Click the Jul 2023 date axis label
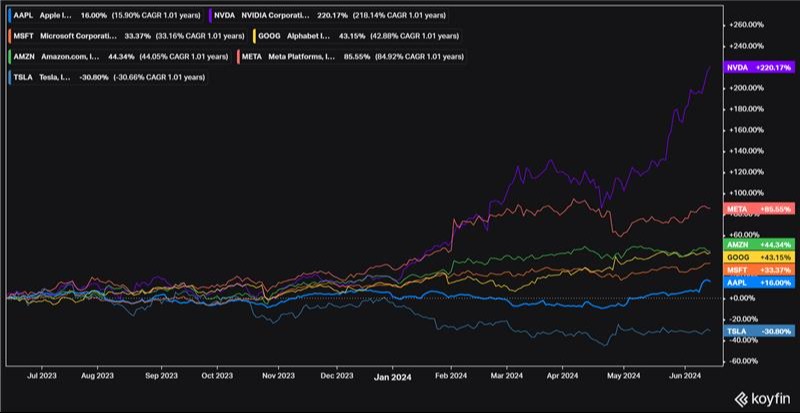Screen dimensions: 800x413 coord(42,378)
